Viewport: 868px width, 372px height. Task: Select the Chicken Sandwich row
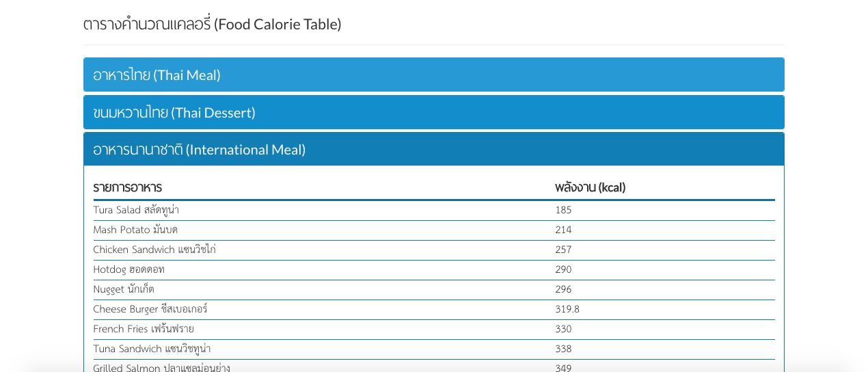click(x=434, y=250)
